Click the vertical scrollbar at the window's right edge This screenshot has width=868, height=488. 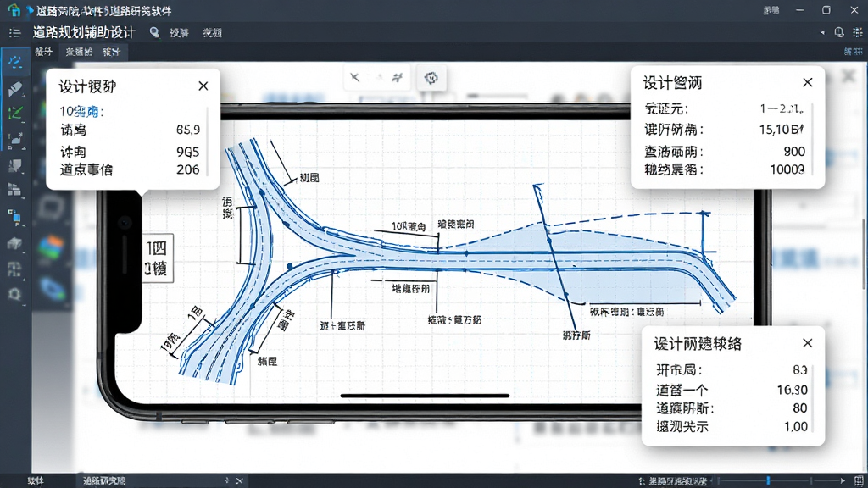pyautogui.click(x=865, y=253)
